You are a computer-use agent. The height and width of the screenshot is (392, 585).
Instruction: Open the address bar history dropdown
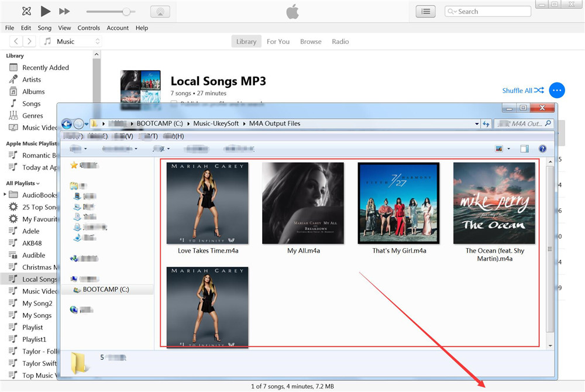pos(476,124)
